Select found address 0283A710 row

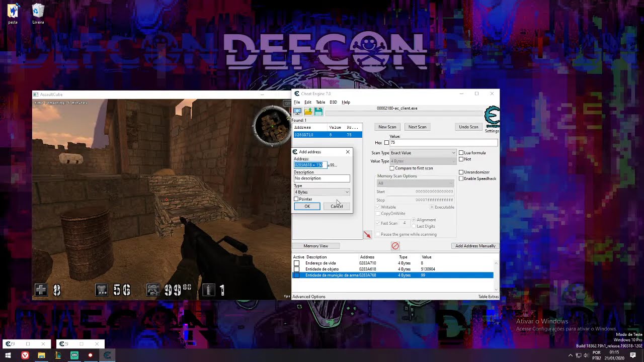327,135
